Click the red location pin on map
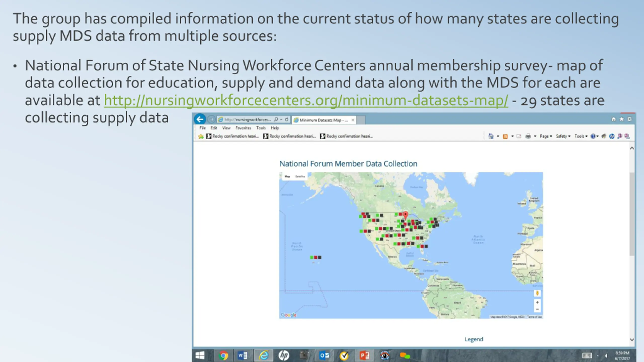 pyautogui.click(x=405, y=215)
